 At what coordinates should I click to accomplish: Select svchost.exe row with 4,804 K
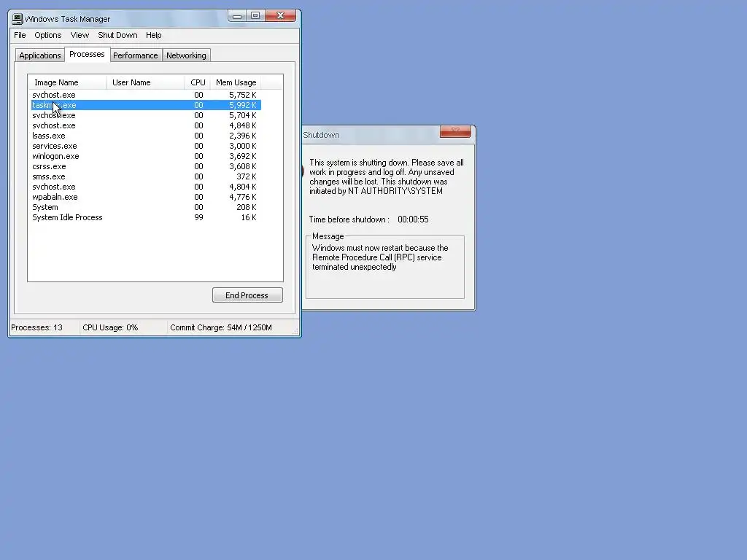pos(146,187)
